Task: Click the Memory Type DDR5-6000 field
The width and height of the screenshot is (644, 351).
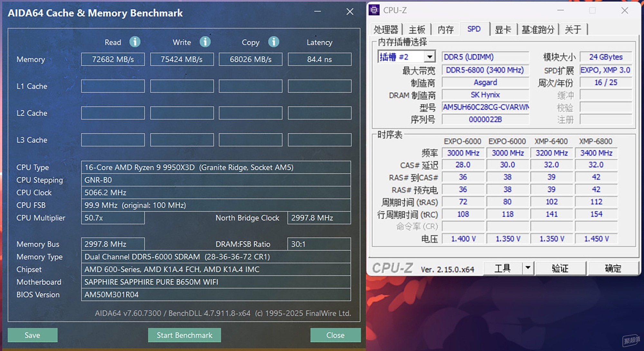Action: click(x=216, y=257)
